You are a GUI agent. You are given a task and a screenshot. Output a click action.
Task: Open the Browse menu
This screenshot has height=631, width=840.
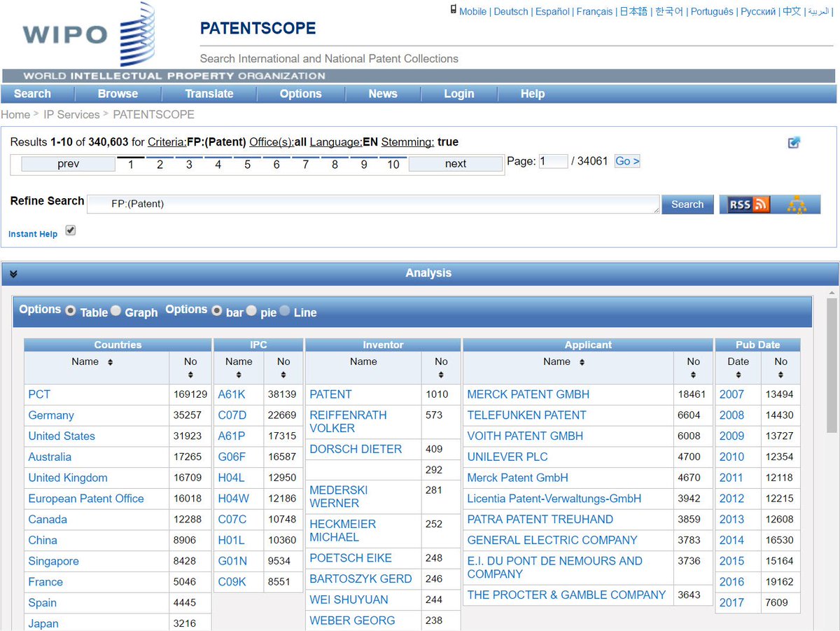pyautogui.click(x=118, y=94)
